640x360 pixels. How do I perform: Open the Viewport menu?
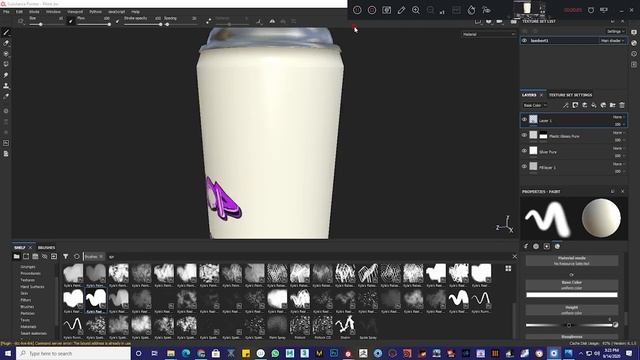[x=75, y=12]
